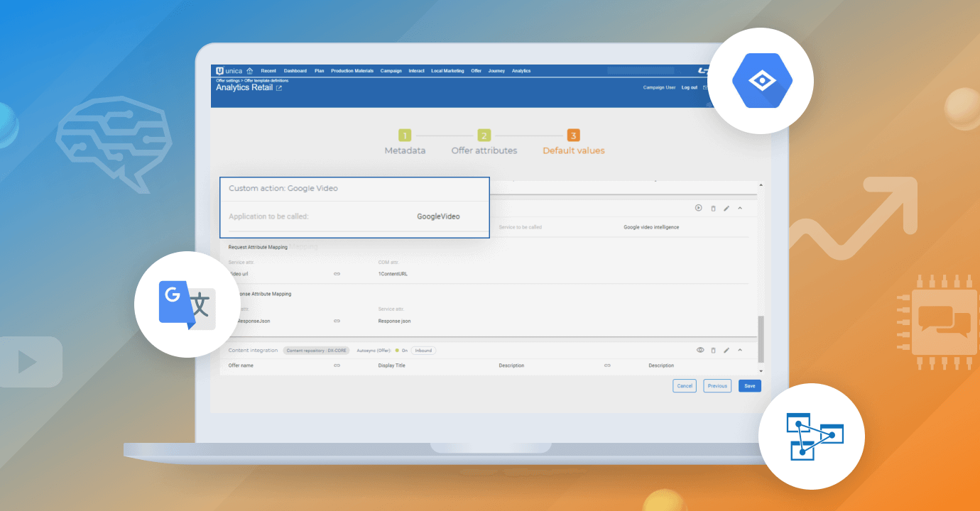Viewport: 980px width, 511px height.
Task: Click the Campaign User label
Action: [x=659, y=87]
